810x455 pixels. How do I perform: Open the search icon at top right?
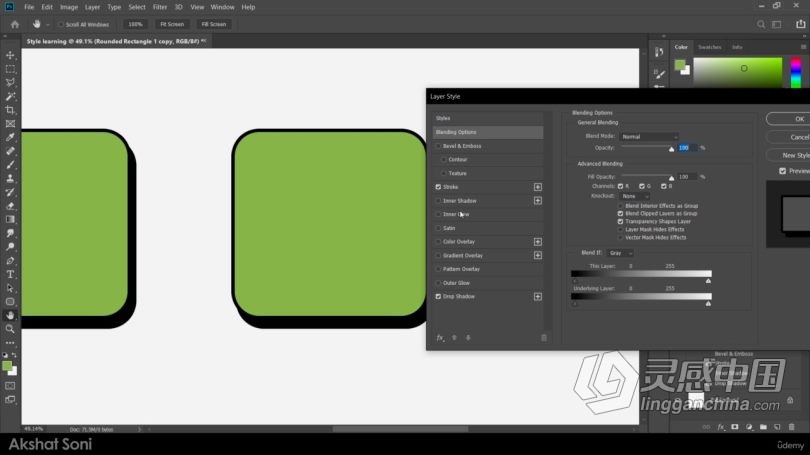coord(761,24)
